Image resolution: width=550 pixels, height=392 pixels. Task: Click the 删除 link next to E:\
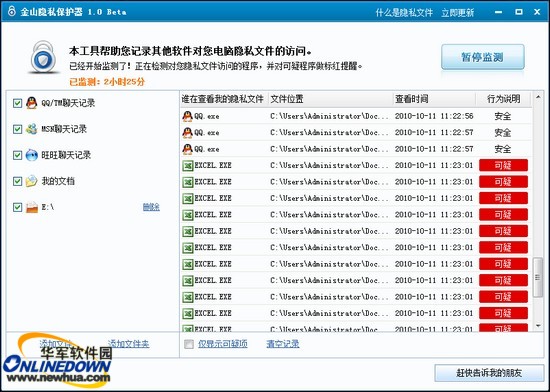[151, 207]
